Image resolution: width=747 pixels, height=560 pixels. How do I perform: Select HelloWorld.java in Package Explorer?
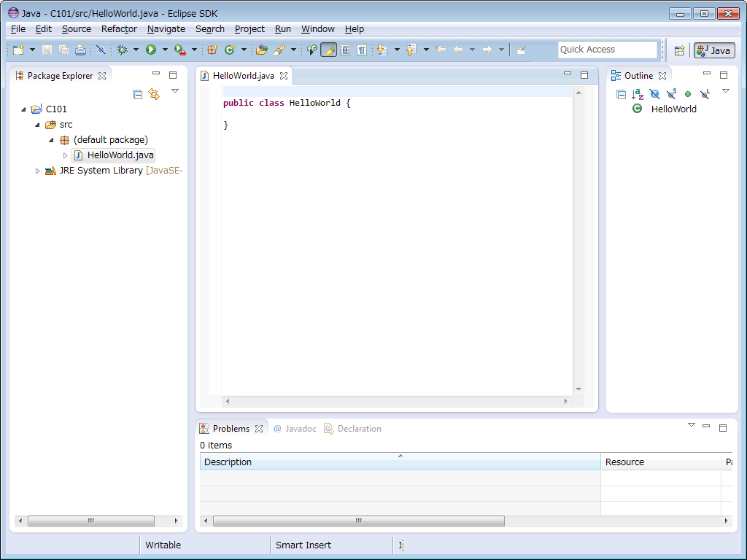pyautogui.click(x=113, y=155)
